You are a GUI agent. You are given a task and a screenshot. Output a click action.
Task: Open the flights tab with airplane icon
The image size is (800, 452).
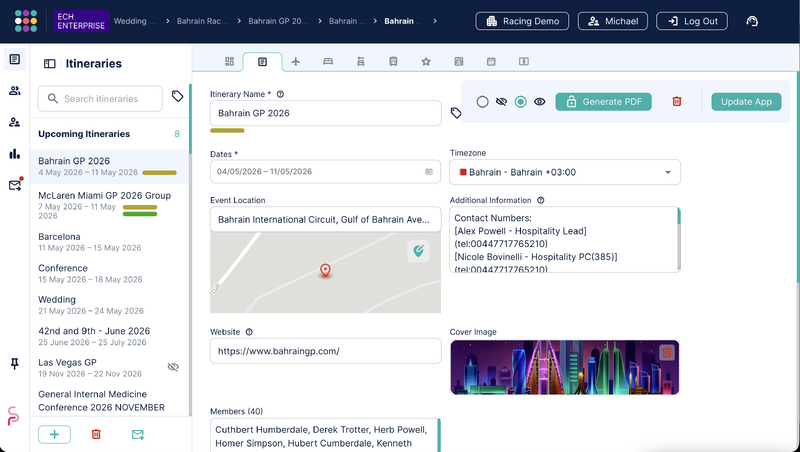point(295,62)
